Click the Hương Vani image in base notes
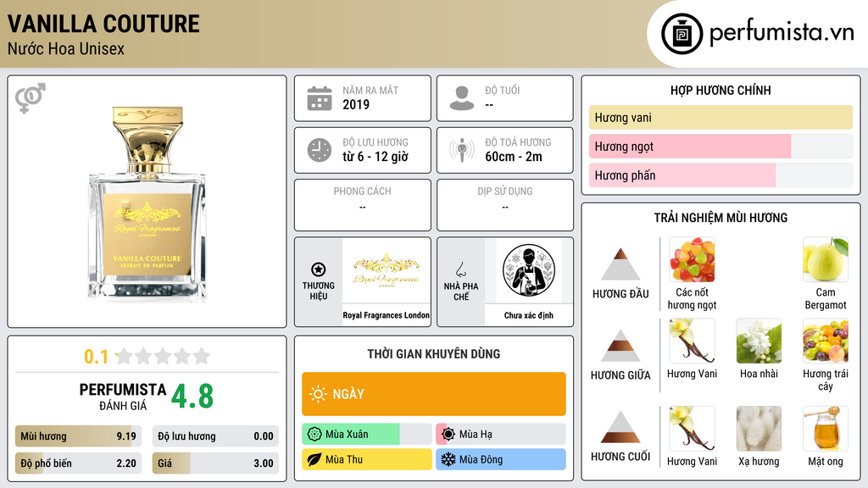The height and width of the screenshot is (488, 868). 692,428
